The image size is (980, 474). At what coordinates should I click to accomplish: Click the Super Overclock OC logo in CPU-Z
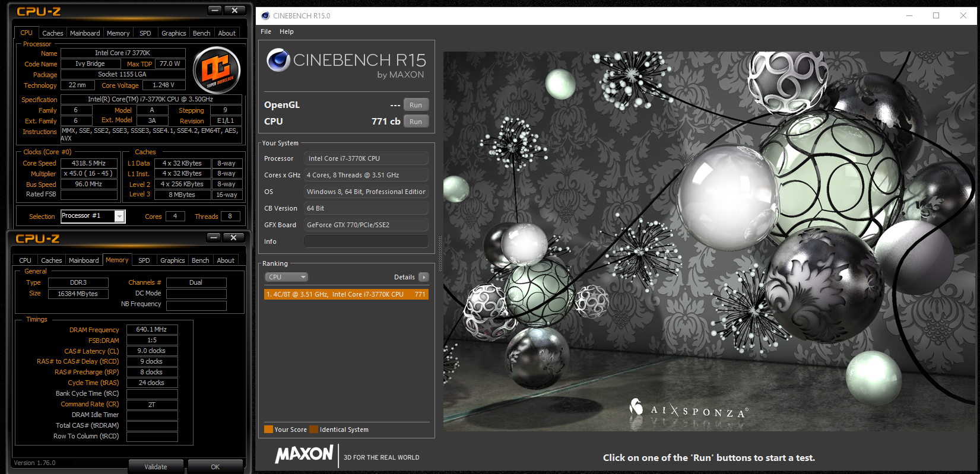click(x=217, y=70)
